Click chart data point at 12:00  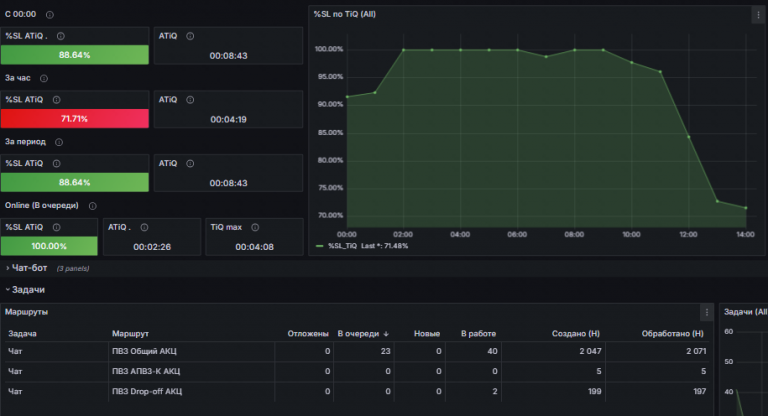(x=689, y=137)
